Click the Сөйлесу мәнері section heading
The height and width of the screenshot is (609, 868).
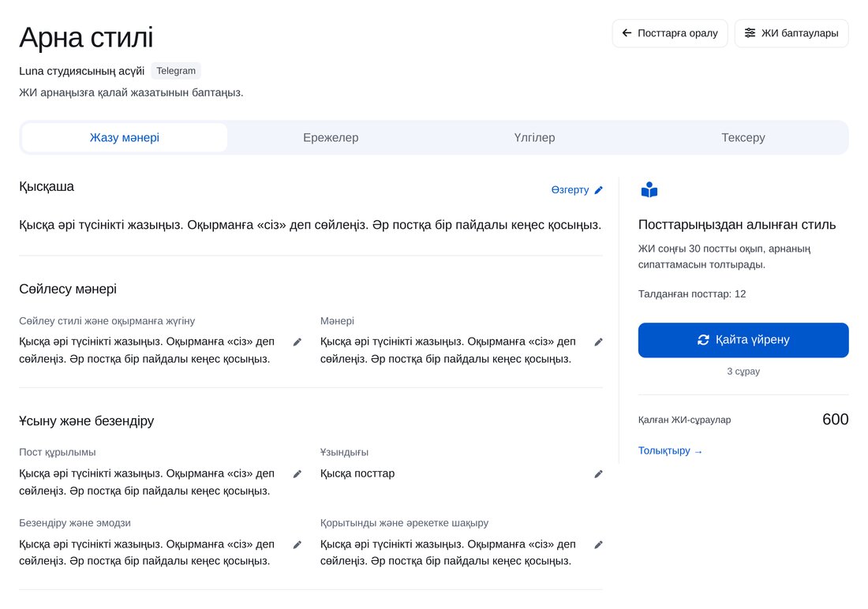coord(68,289)
